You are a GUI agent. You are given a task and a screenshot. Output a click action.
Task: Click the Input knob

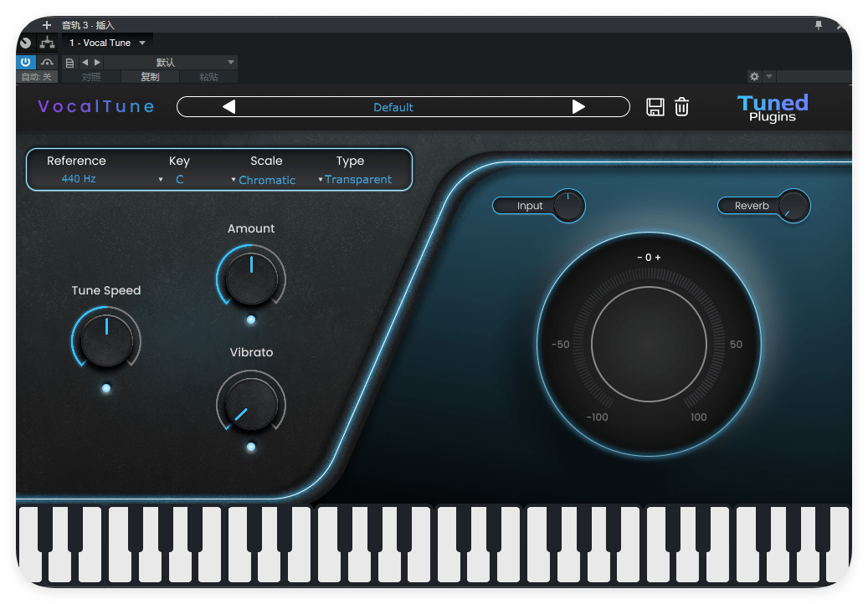(568, 206)
